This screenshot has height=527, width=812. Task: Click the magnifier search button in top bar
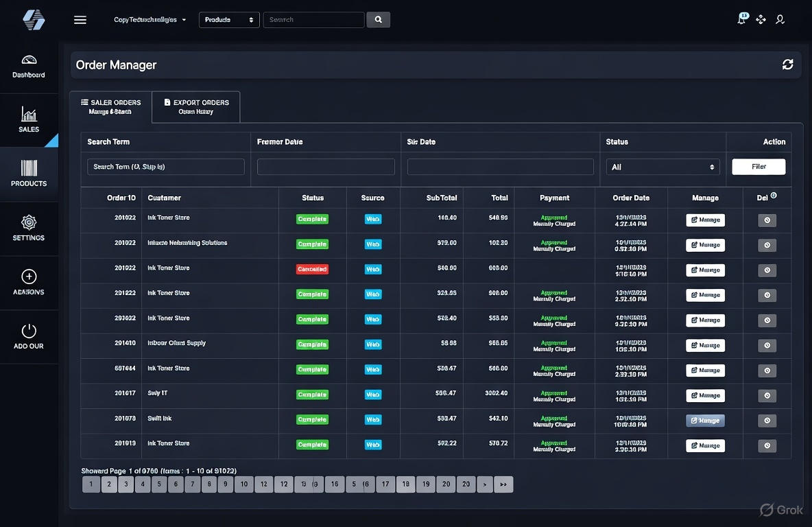coord(378,20)
